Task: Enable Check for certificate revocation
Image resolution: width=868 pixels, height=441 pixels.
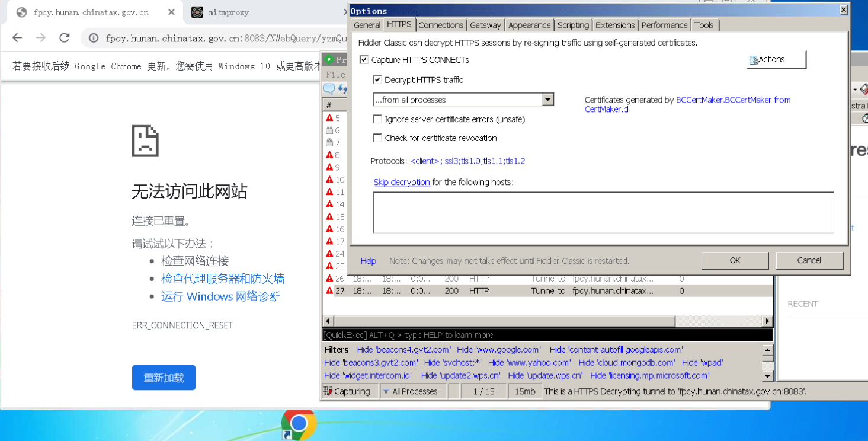Action: 377,138
